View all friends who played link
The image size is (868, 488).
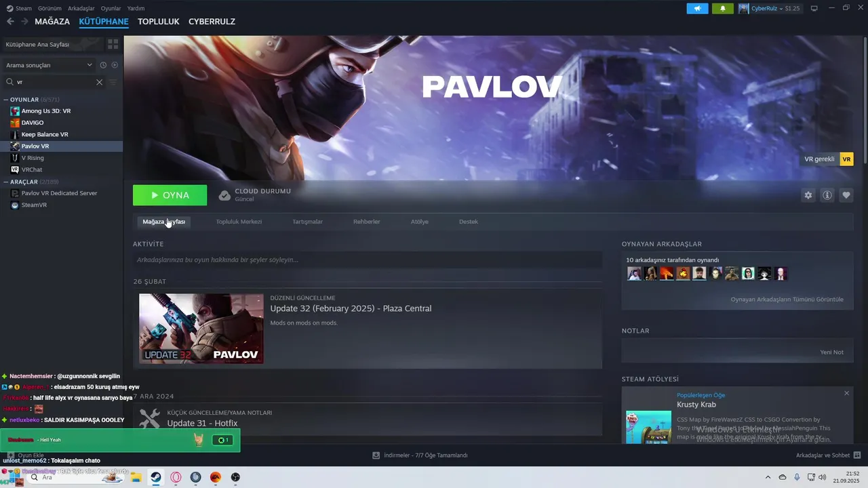[787, 299]
